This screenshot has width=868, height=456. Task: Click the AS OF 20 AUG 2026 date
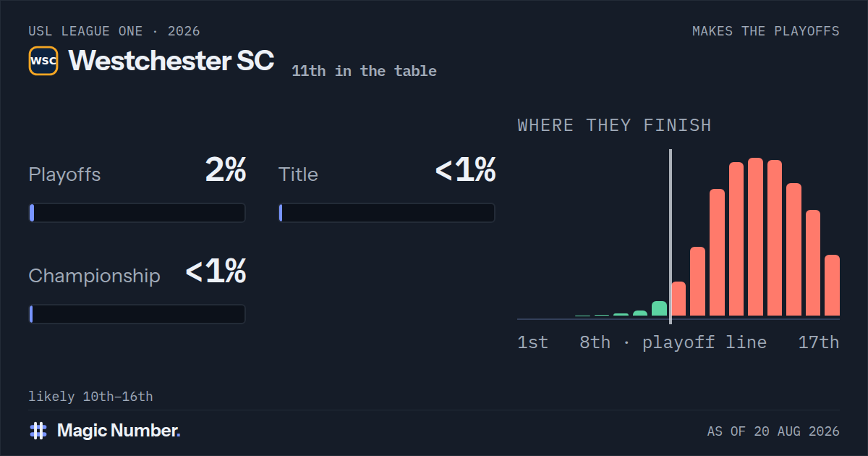coord(773,431)
